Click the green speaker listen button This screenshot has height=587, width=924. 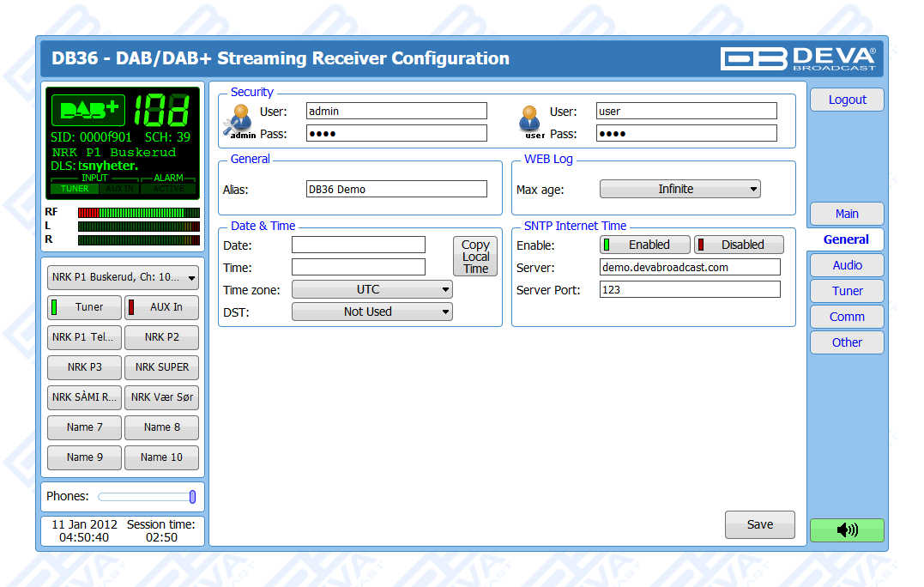(x=846, y=530)
